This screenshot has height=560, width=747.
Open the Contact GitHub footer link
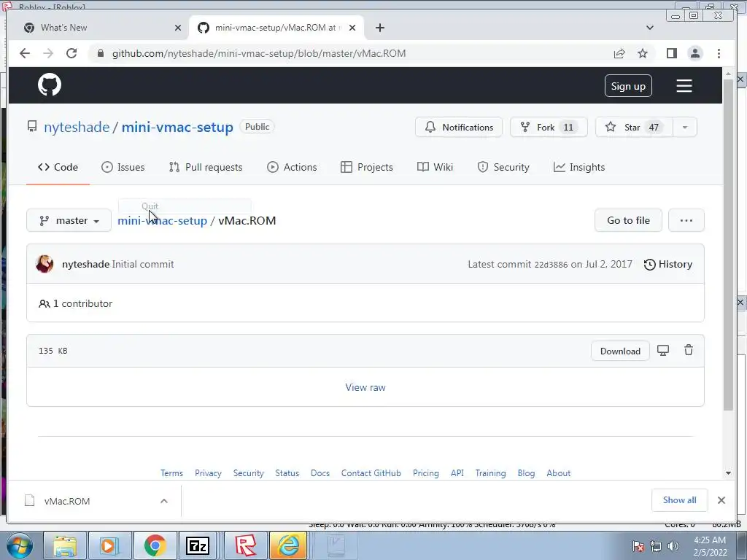click(x=371, y=472)
